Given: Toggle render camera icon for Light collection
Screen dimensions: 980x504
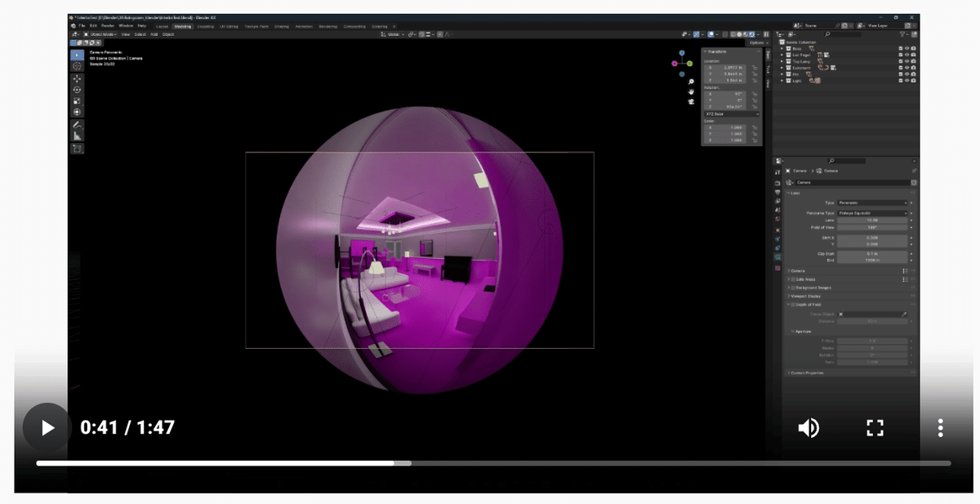Looking at the screenshot, I should (x=913, y=81).
